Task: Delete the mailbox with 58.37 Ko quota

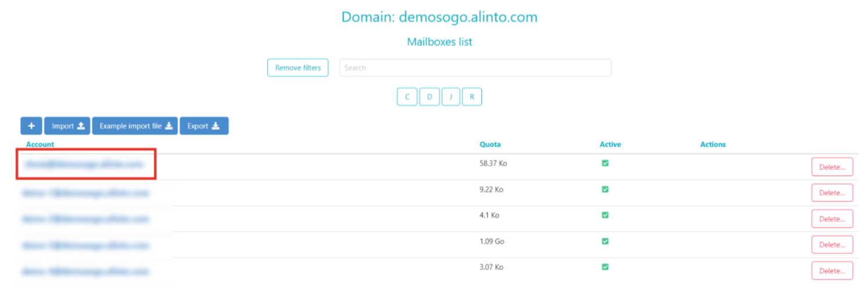Action: (x=832, y=167)
